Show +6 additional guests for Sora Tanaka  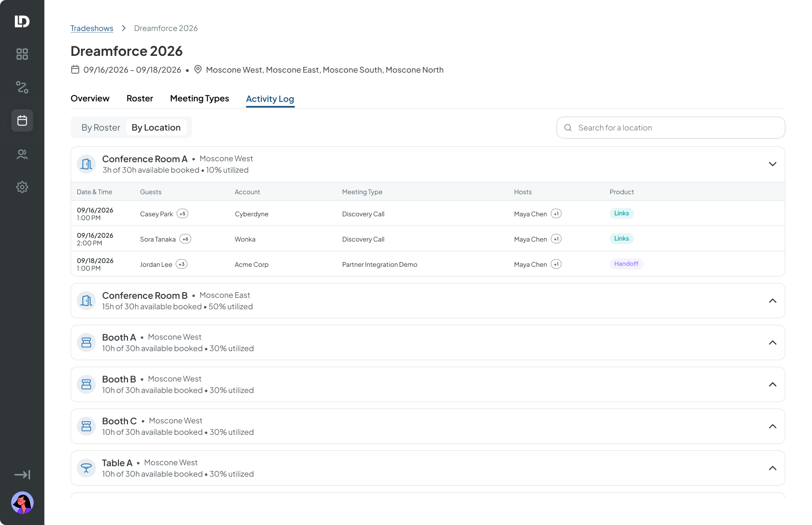[185, 239]
